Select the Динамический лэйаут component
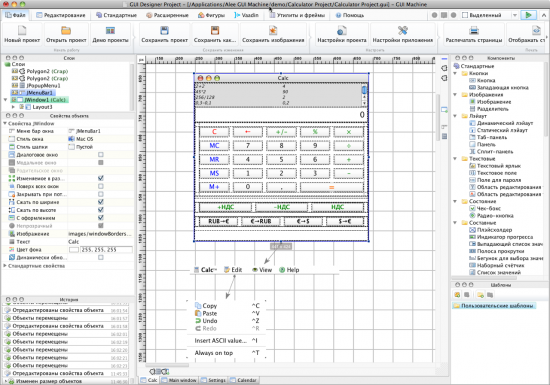Image resolution: width=550 pixels, height=385 pixels. point(501,123)
